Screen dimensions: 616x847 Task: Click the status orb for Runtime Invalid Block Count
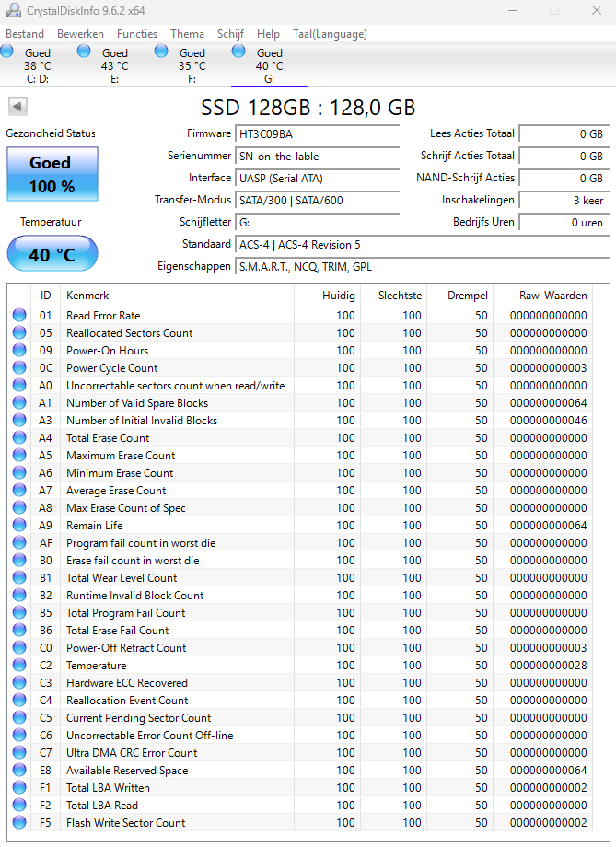coord(19,595)
